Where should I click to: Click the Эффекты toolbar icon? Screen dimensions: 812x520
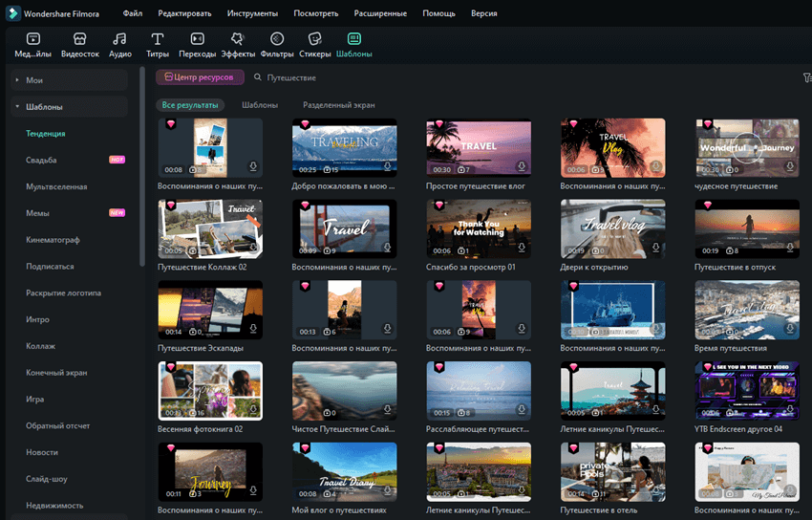(238, 45)
